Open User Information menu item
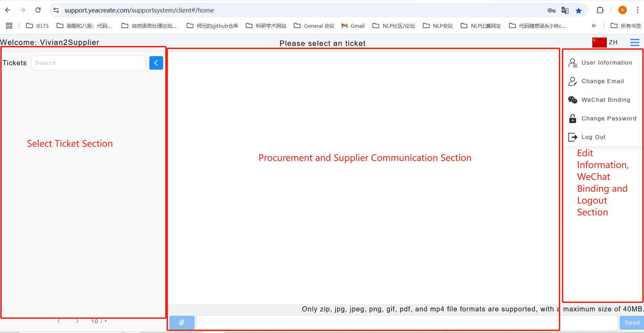Viewport: 644px width, 333px height. pos(606,63)
